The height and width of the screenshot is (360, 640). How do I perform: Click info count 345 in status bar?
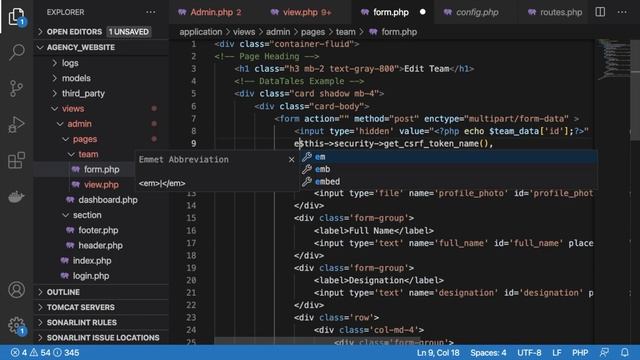tap(66, 353)
